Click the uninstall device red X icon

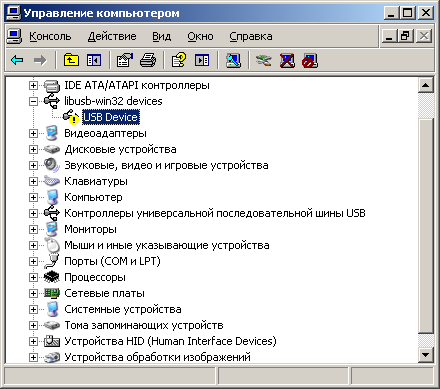[x=287, y=60]
